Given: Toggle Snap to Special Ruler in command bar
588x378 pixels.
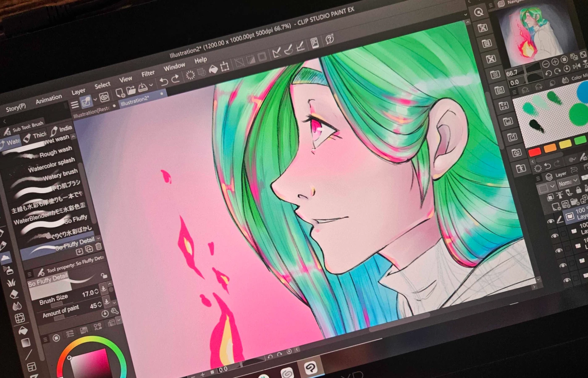Looking at the screenshot, I should (x=288, y=50).
